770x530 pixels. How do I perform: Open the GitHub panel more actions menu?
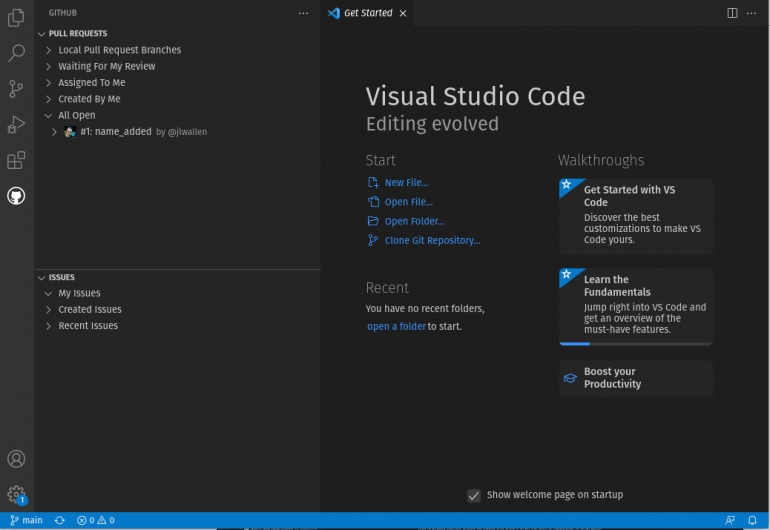click(x=304, y=13)
